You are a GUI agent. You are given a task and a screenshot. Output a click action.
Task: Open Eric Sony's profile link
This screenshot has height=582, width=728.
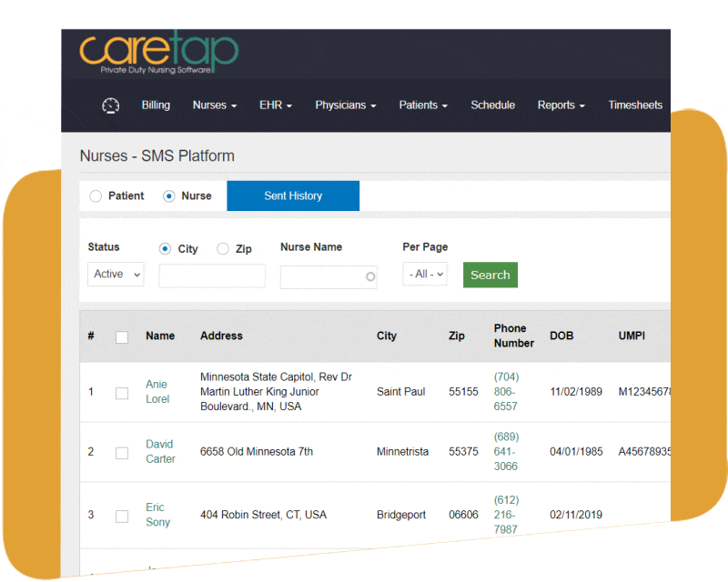click(x=157, y=515)
